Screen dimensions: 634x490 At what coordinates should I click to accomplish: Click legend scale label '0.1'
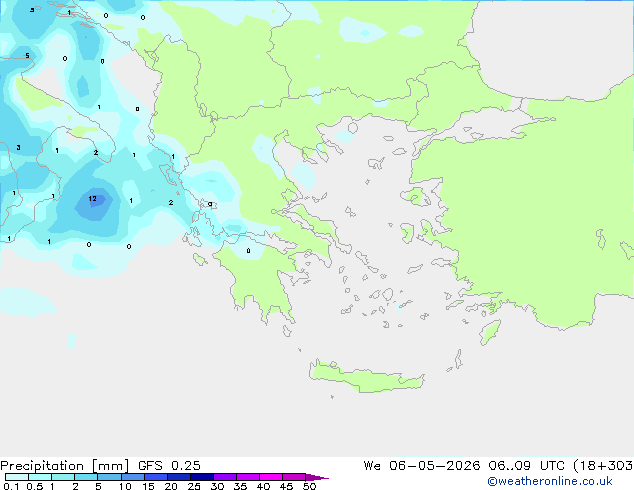click(11, 486)
